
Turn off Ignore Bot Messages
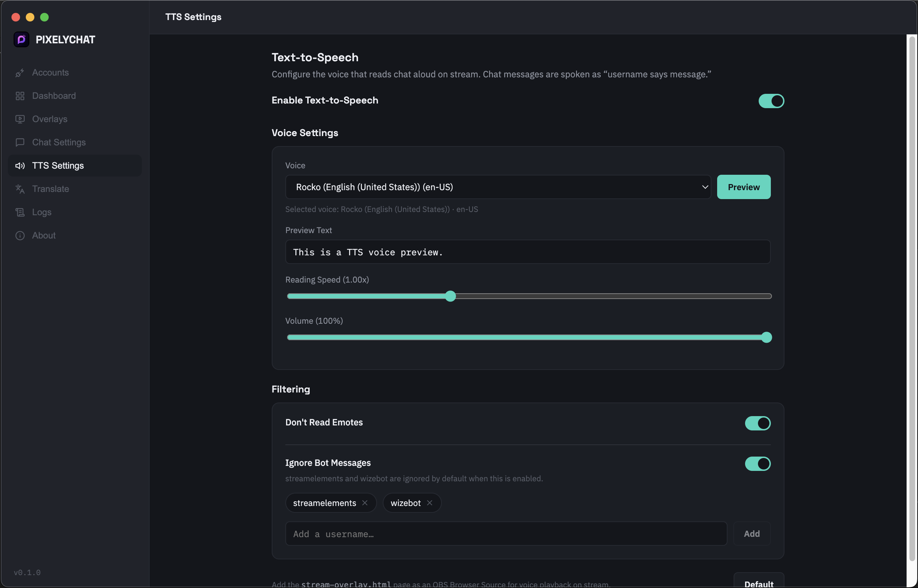758,463
